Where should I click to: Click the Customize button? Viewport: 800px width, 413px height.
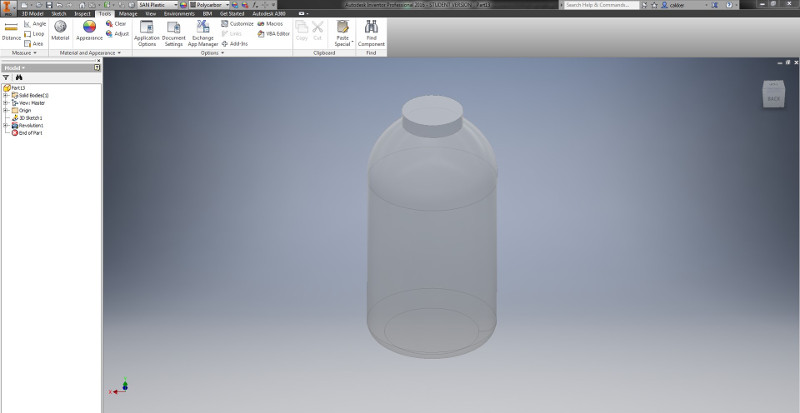point(237,23)
